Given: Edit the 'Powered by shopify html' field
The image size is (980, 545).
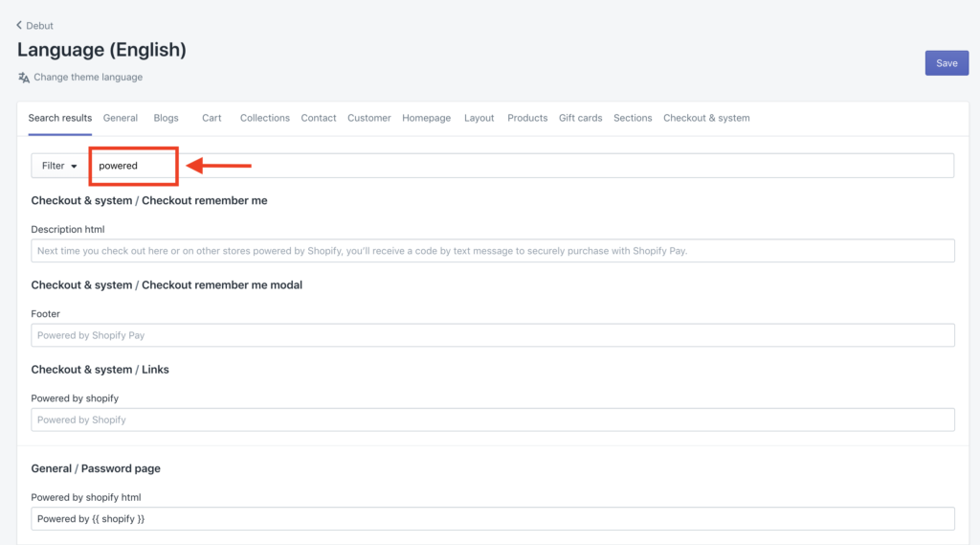Looking at the screenshot, I should coord(493,519).
